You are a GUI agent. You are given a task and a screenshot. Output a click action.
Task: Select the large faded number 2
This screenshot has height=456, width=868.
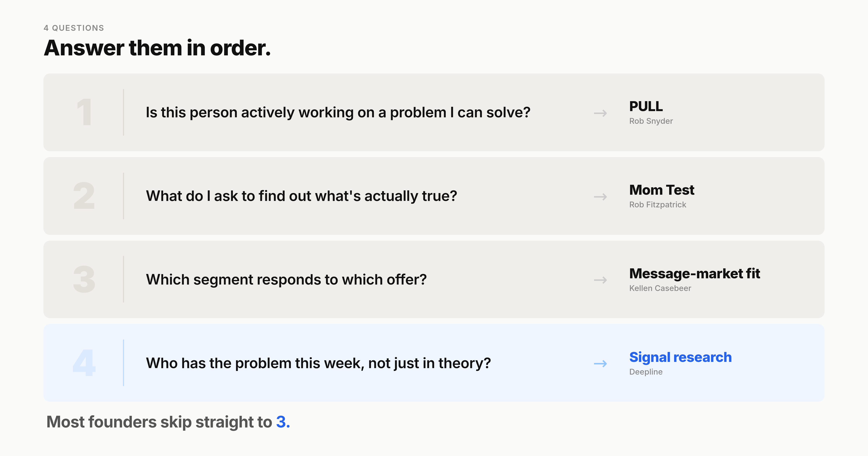click(84, 196)
